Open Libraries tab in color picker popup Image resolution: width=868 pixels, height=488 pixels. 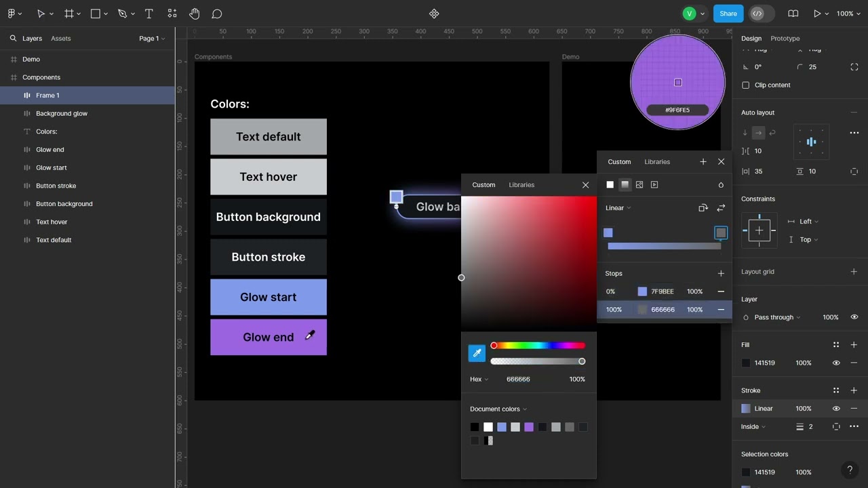click(521, 185)
